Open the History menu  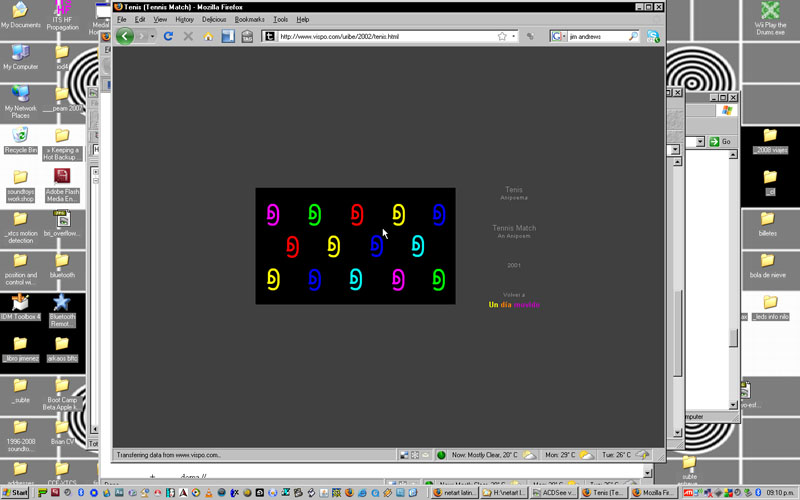pos(184,19)
